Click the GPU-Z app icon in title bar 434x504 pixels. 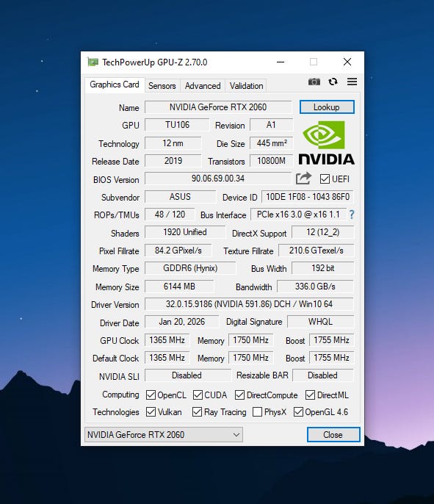[x=93, y=62]
